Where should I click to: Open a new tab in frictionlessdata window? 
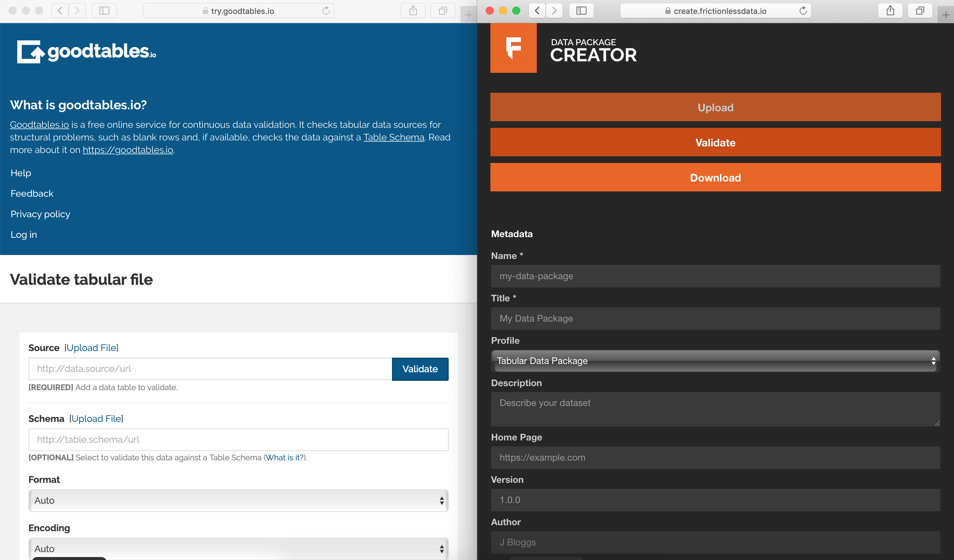pos(946,15)
